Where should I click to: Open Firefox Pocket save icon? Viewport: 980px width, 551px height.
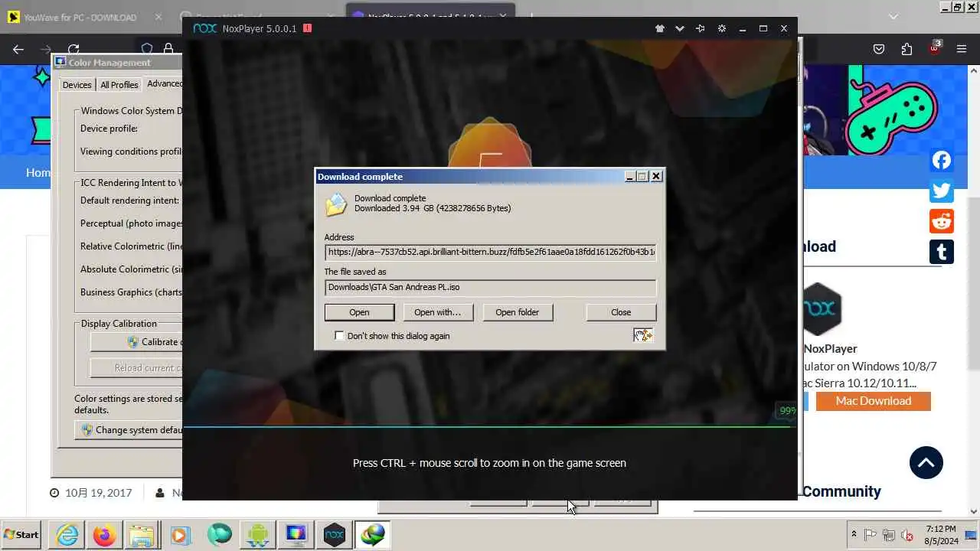(879, 49)
